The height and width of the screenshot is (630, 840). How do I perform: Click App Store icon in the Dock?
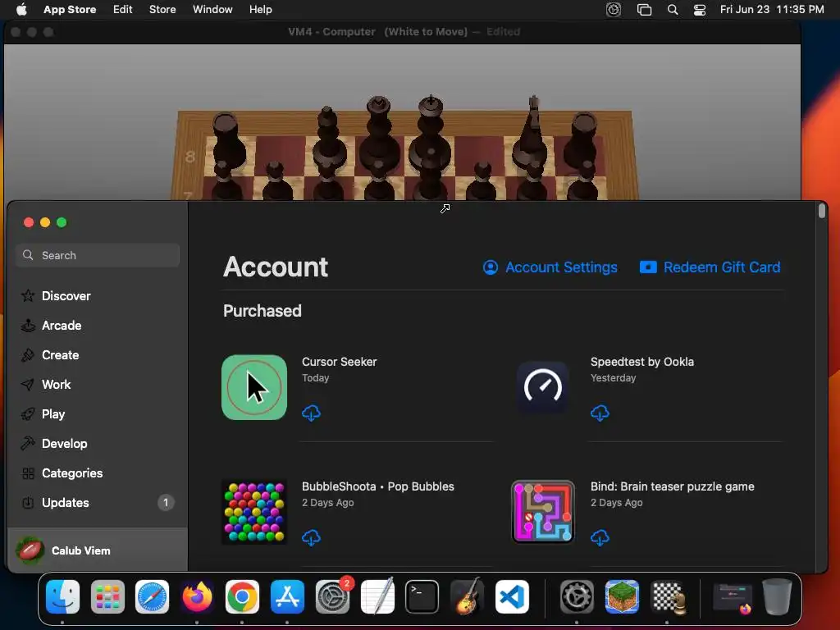[x=287, y=597]
